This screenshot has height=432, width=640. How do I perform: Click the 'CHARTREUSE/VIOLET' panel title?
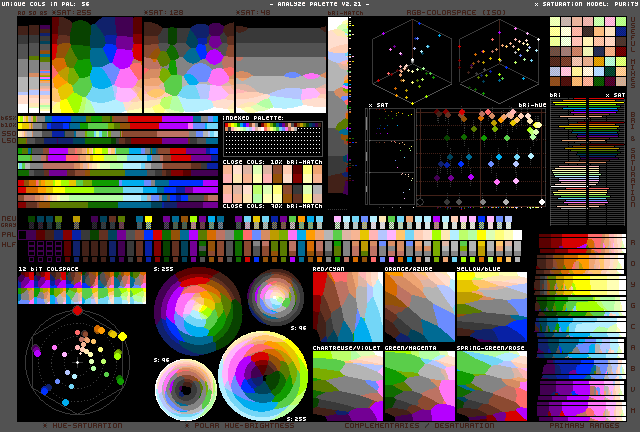click(347, 348)
